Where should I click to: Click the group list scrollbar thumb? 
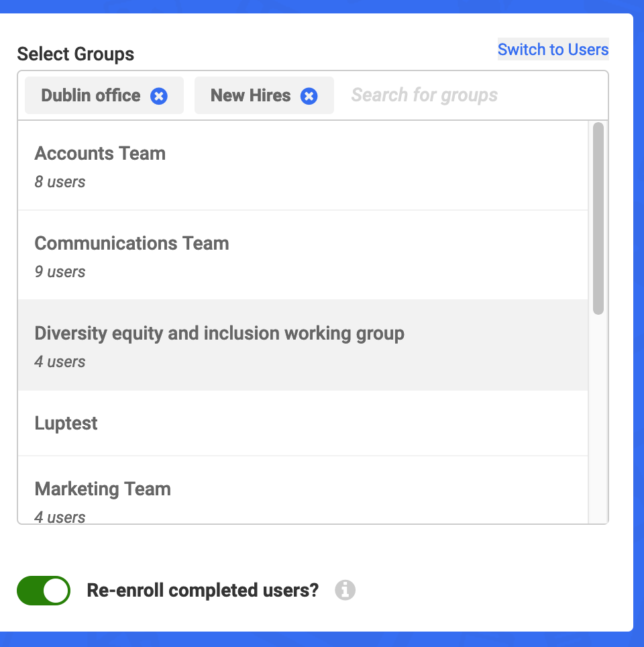[598, 218]
